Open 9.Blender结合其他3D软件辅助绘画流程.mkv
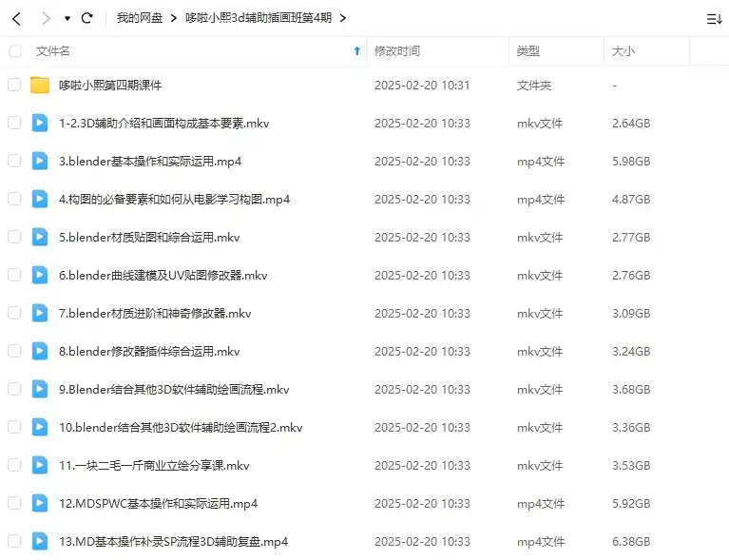Image resolution: width=729 pixels, height=560 pixels. click(174, 389)
